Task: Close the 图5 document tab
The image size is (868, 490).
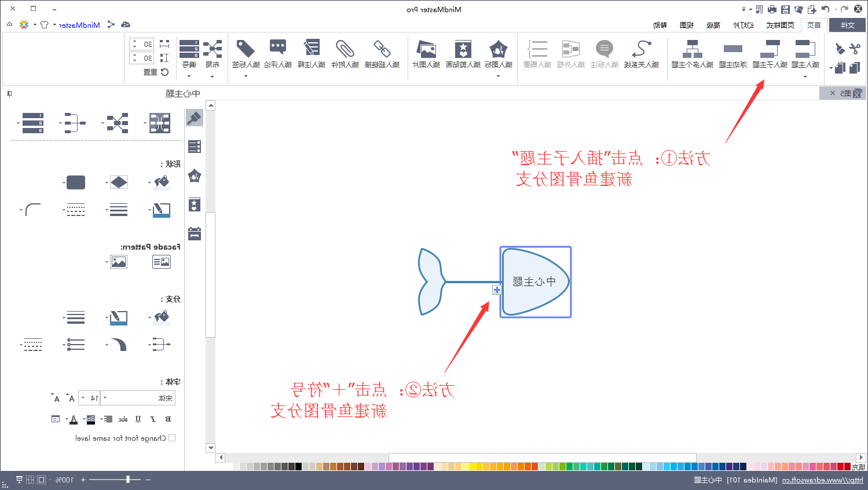Action: click(x=833, y=93)
